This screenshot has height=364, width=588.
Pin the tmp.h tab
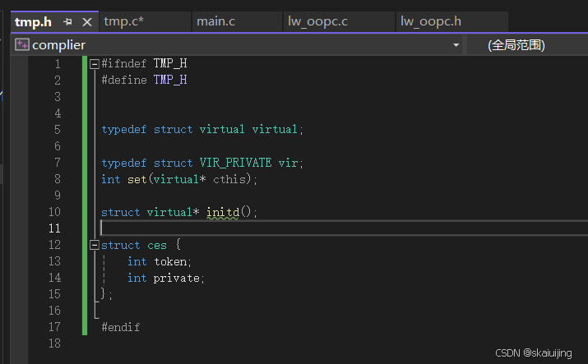pyautogui.click(x=67, y=22)
